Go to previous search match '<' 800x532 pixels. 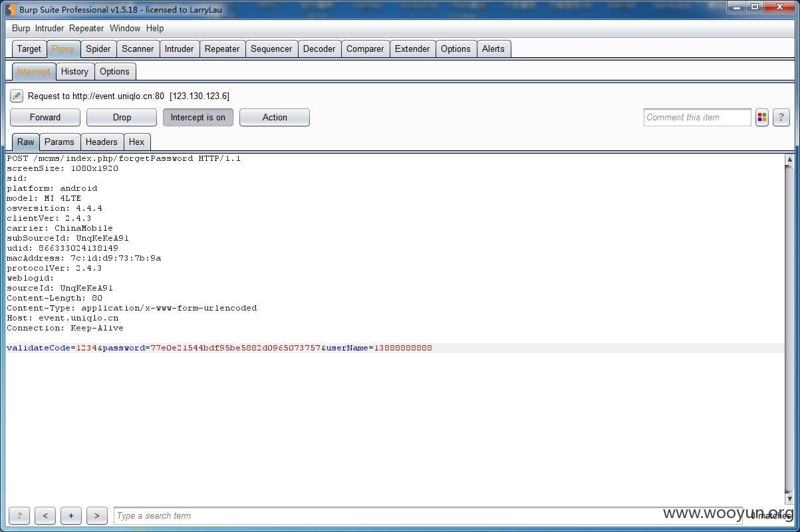coord(45,515)
